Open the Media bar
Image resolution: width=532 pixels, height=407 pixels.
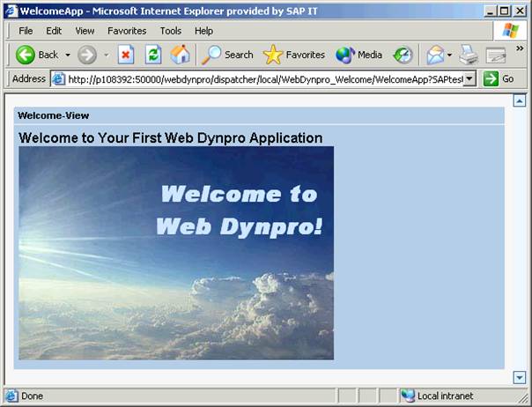click(358, 55)
